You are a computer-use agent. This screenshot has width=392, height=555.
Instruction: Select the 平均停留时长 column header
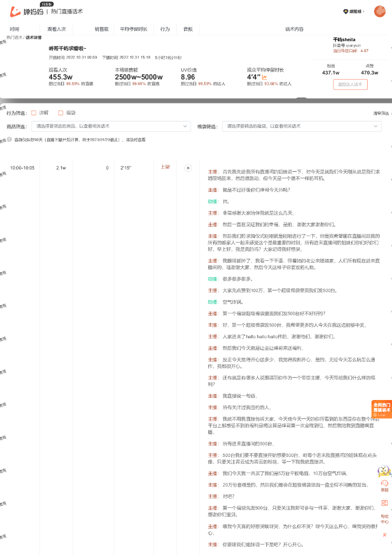point(134,29)
